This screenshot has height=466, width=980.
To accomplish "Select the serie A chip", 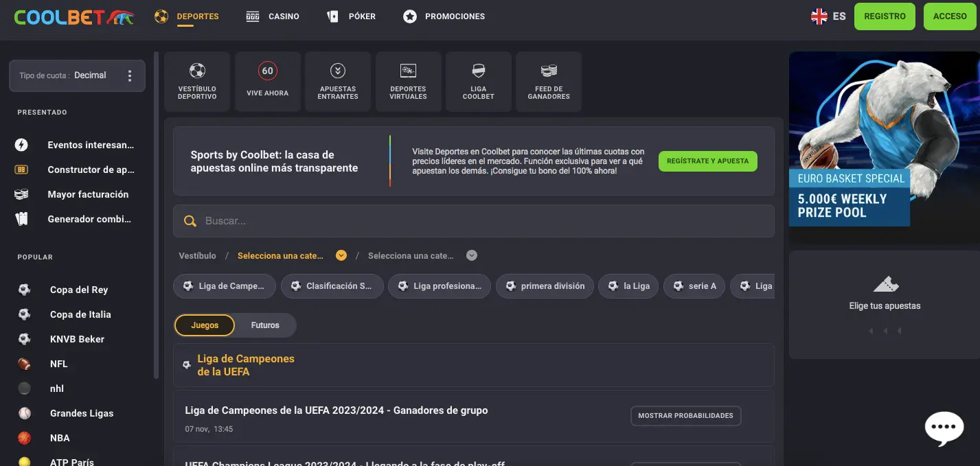I will [694, 286].
